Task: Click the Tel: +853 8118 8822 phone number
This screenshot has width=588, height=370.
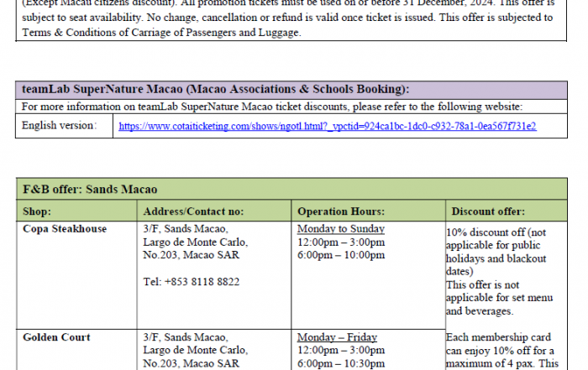Action: [192, 282]
